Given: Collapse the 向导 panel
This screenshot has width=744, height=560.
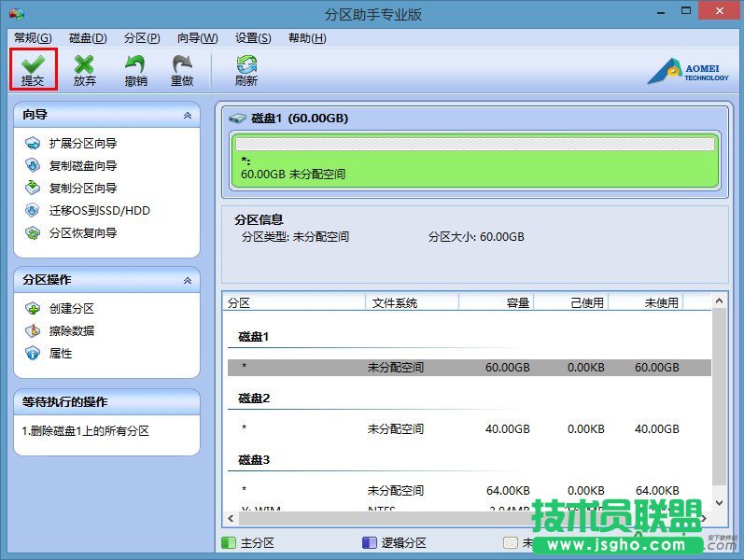Looking at the screenshot, I should click(188, 116).
